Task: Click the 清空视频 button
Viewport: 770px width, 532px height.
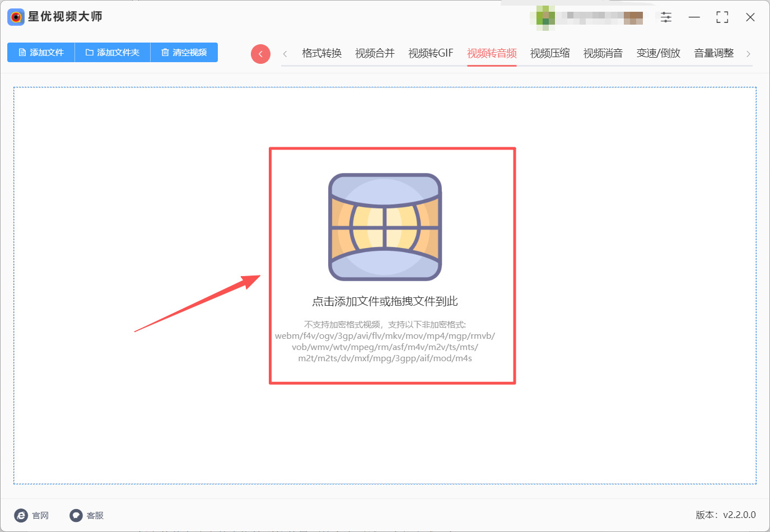Action: tap(184, 53)
